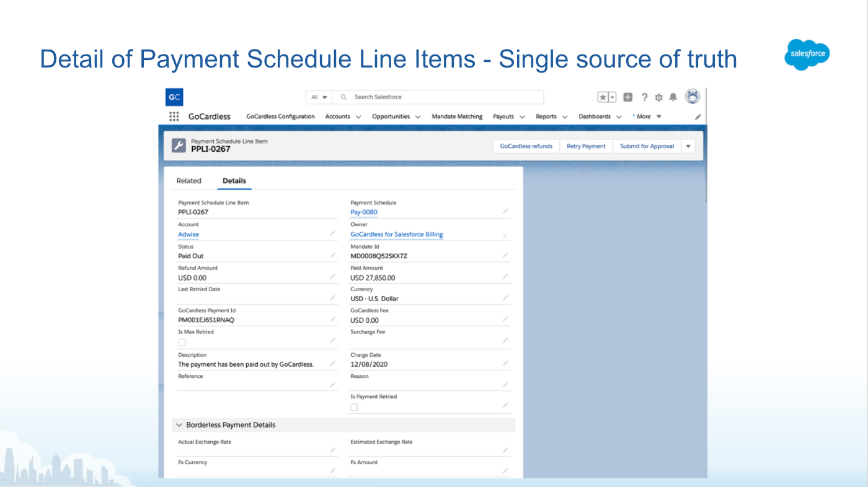The image size is (868, 487).
Task: Open the Setup gear icon
Action: click(658, 97)
